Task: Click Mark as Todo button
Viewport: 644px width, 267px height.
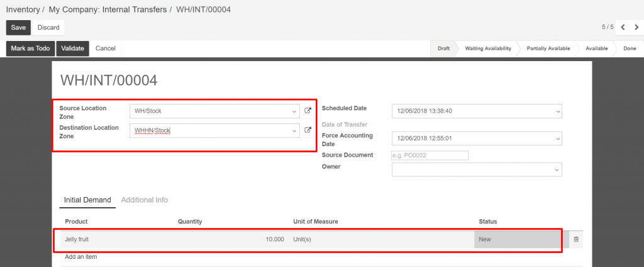Action: point(30,48)
